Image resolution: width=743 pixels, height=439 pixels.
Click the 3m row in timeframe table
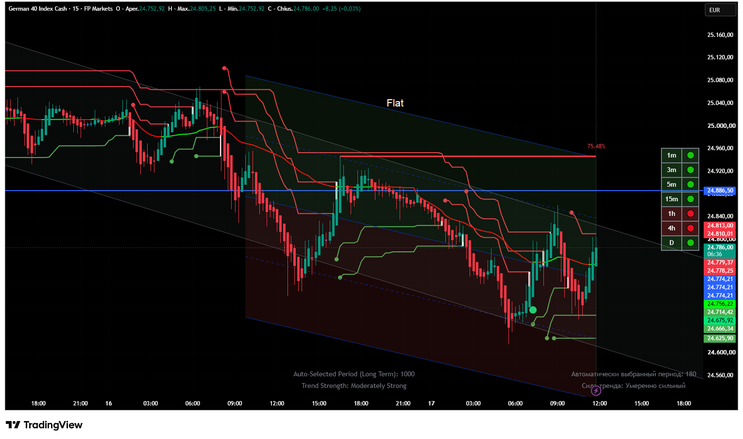point(680,170)
